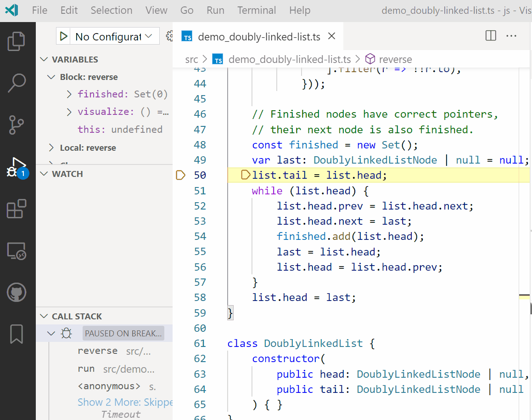Open the Explorer view in the activity bar
Screen dimensions: 532x420
click(x=17, y=41)
